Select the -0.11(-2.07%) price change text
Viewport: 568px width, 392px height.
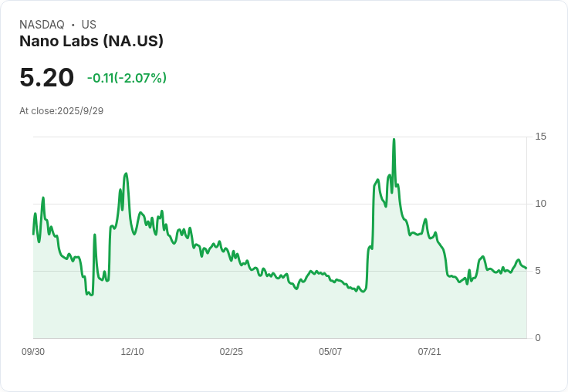coord(127,78)
